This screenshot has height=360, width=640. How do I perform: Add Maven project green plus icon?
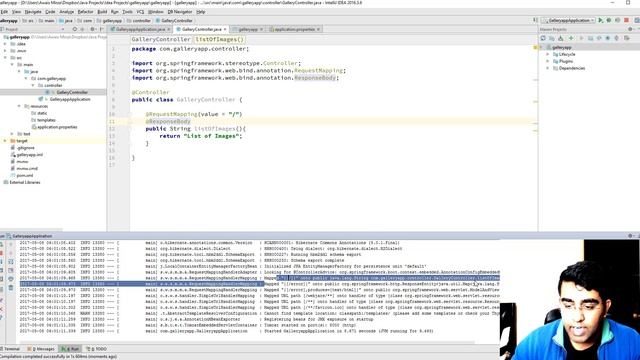click(x=571, y=38)
